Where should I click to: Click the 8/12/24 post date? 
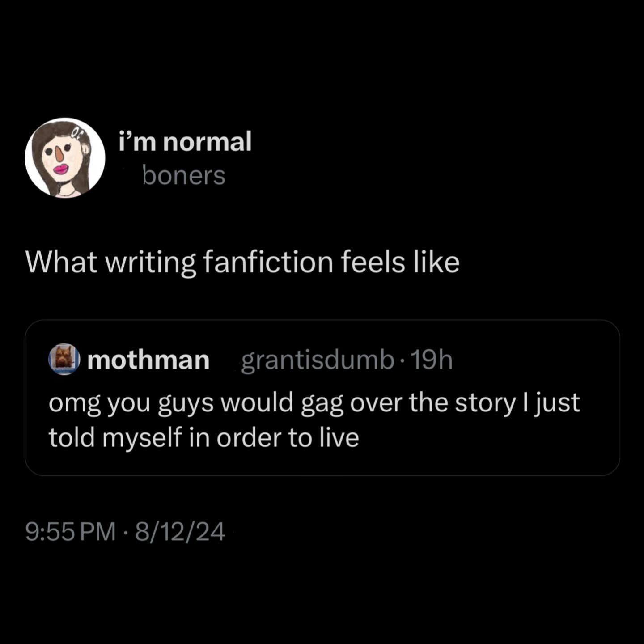(180, 532)
